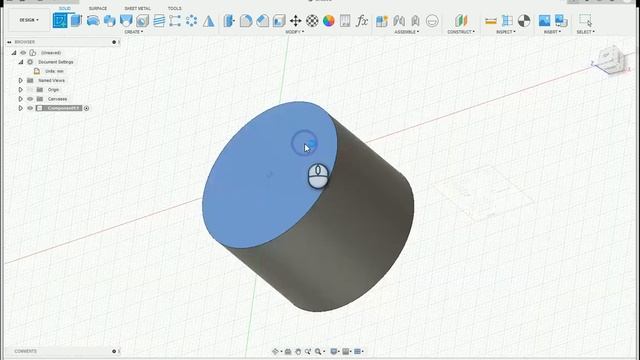Viewport: 640px width, 360px height.
Task: Open the Viewports layout menu
Action: point(359,351)
